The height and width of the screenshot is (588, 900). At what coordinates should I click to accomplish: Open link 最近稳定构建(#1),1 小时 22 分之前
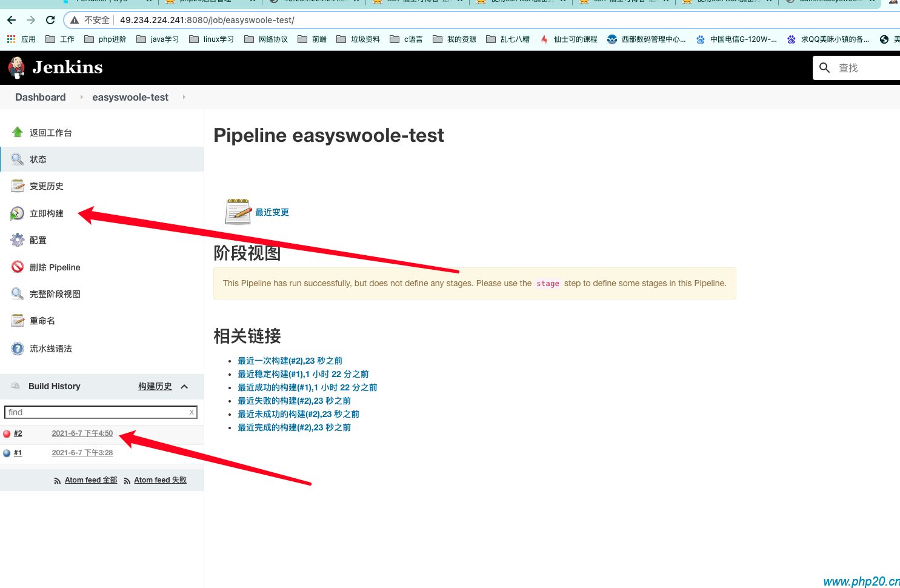tap(303, 374)
